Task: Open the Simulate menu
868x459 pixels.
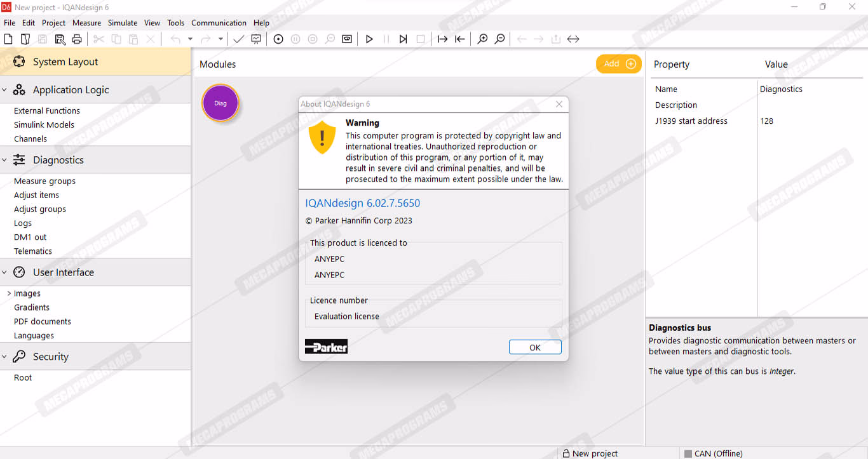Action: 123,23
